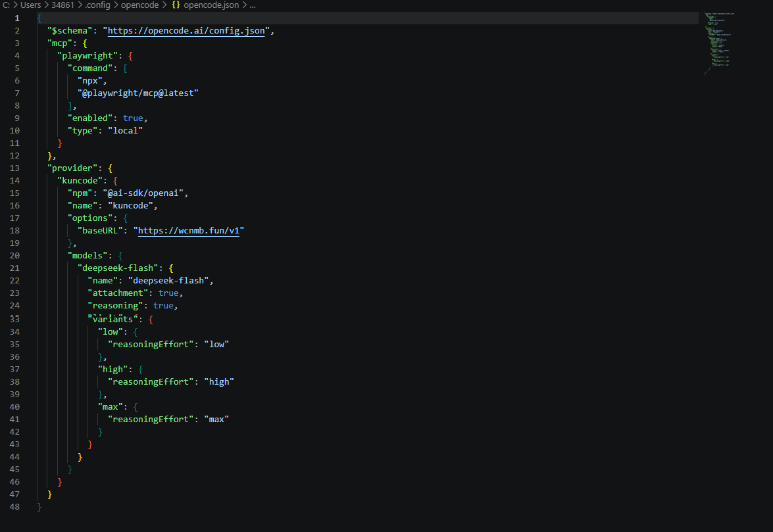Click the JSON braces icon in the breadcrumb
Viewport: 773px width, 532px height.
tap(176, 5)
